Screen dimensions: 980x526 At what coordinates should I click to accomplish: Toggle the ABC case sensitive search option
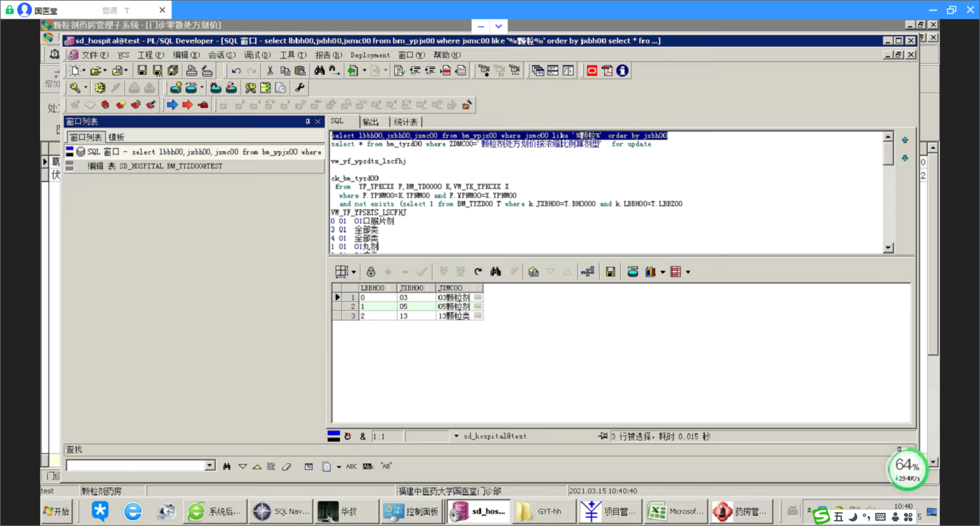tap(352, 466)
